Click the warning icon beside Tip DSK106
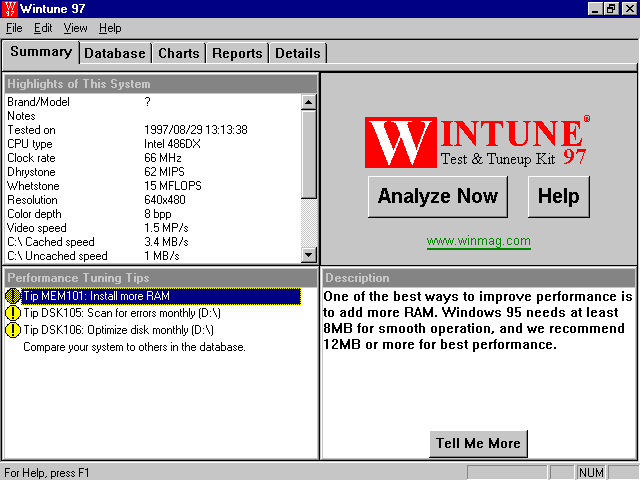This screenshot has height=480, width=640. [x=13, y=329]
